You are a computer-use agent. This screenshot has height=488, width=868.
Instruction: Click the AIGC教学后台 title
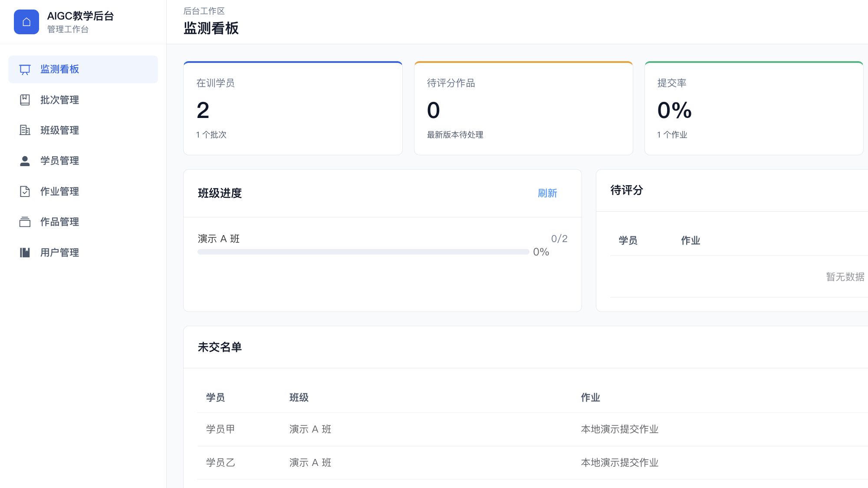(x=80, y=16)
